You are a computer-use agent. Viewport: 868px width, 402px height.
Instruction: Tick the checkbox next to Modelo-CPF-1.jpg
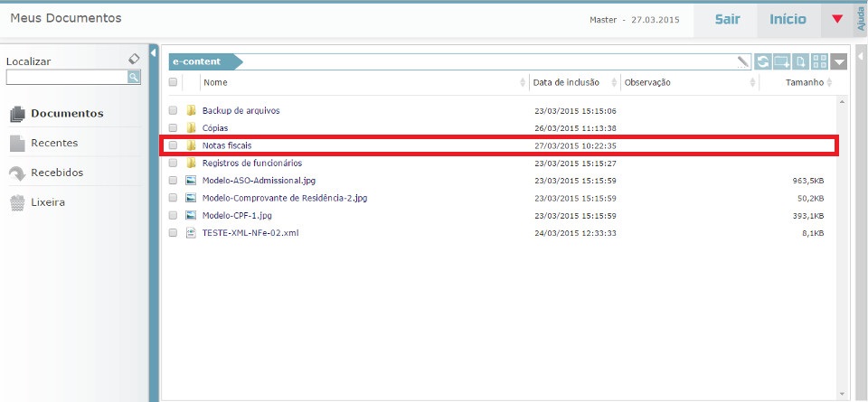(x=173, y=215)
